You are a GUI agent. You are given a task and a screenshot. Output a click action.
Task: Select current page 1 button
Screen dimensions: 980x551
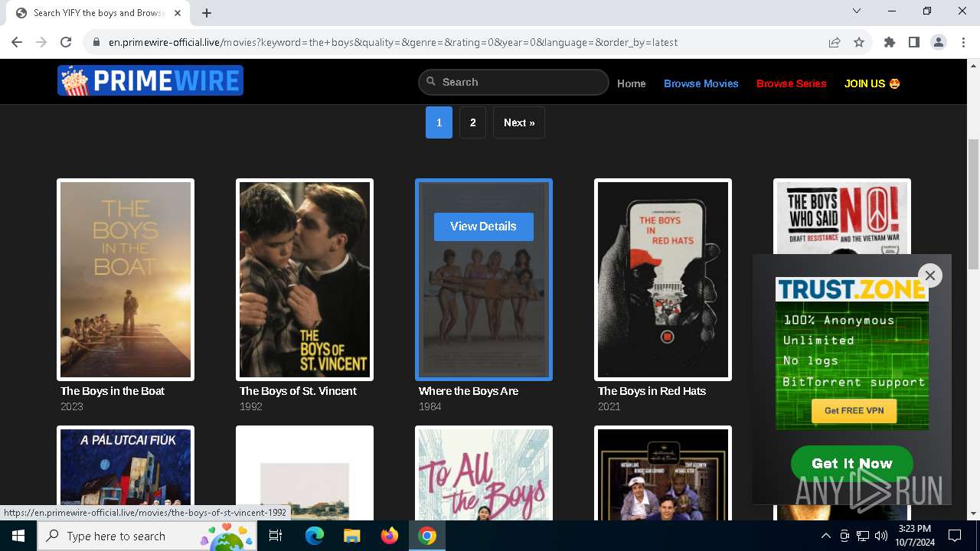[x=439, y=122]
